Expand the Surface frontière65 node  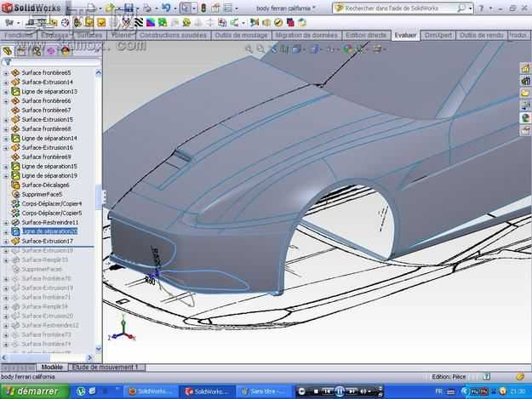pyautogui.click(x=5, y=73)
